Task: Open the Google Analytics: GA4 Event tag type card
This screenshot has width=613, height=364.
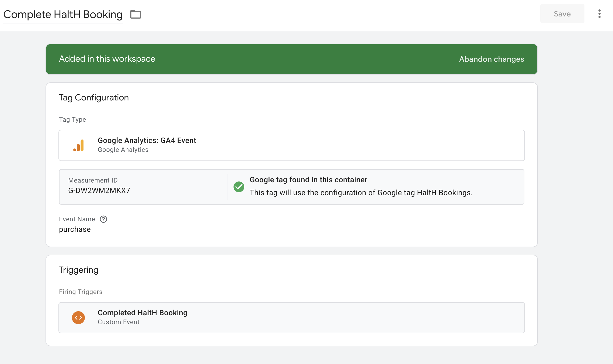Action: click(x=292, y=145)
